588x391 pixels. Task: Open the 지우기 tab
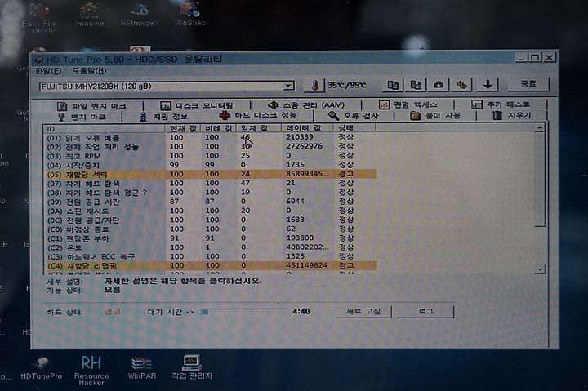coord(511,115)
